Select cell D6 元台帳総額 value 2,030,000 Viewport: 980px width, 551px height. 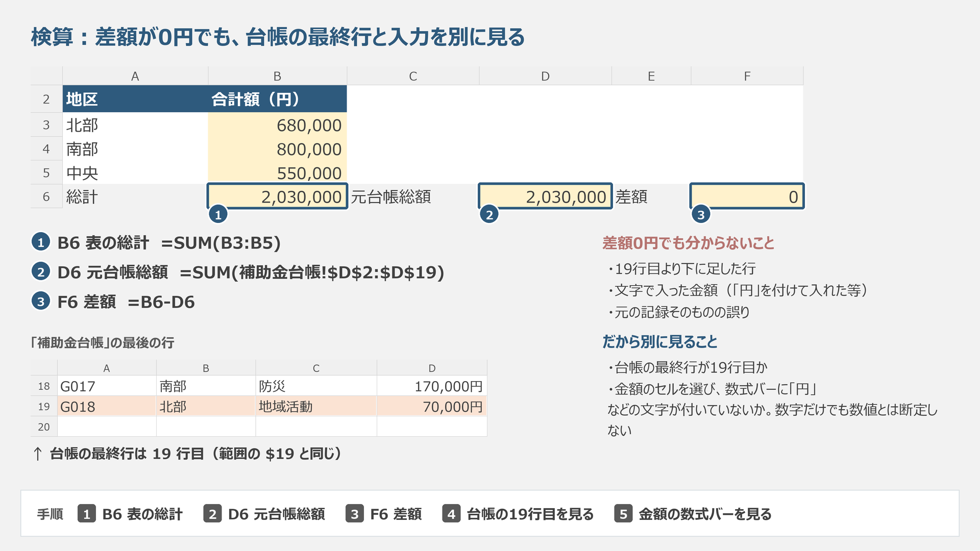[x=545, y=196]
